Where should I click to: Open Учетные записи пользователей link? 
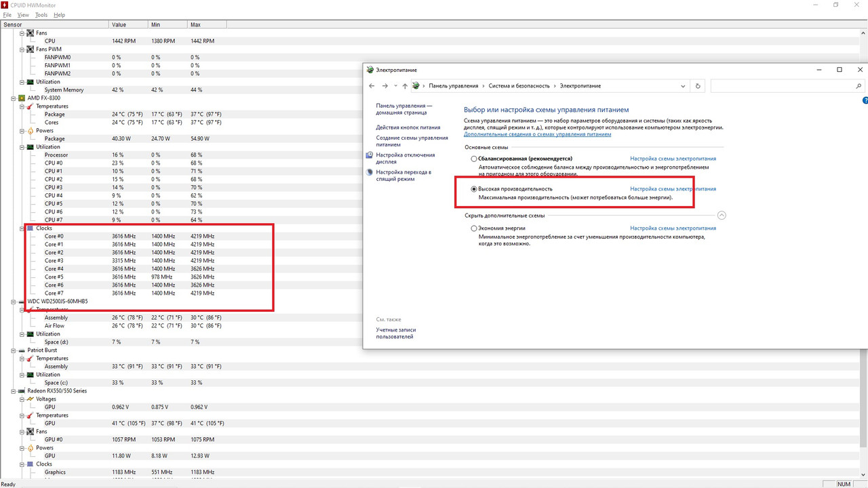pyautogui.click(x=397, y=333)
